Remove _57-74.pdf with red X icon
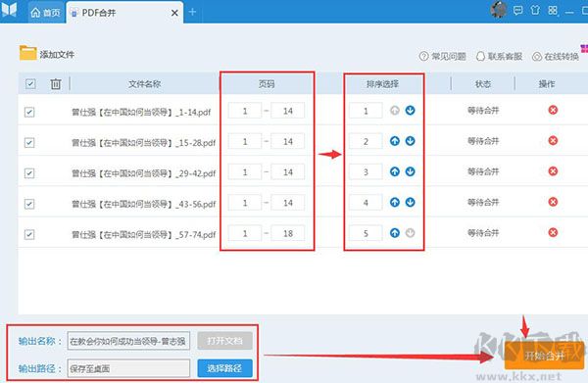This screenshot has width=588, height=383. [553, 233]
